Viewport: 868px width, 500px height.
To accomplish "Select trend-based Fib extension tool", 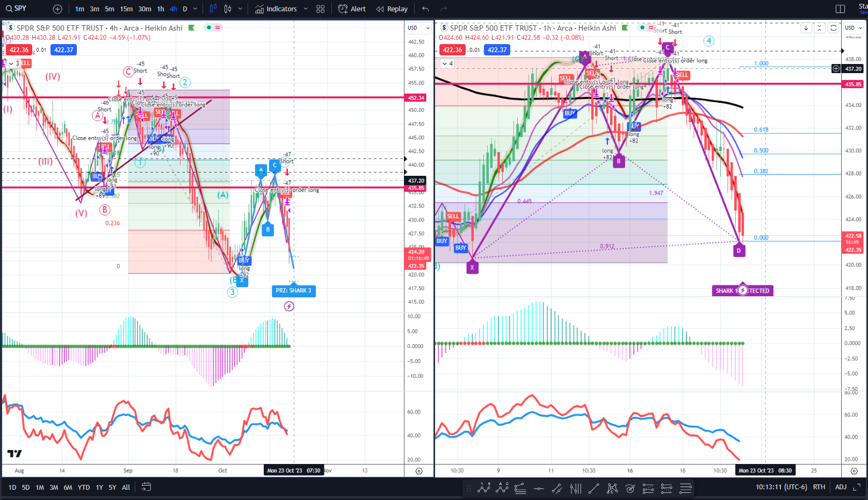I will tap(667, 488).
